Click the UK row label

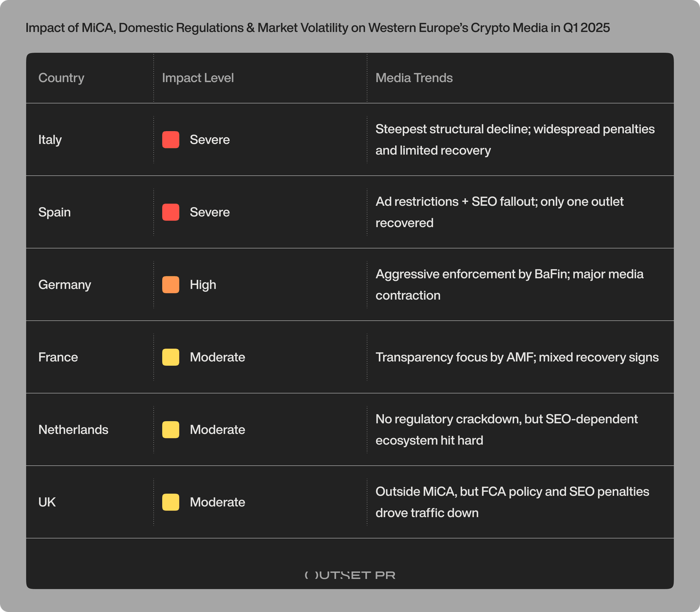(x=47, y=502)
